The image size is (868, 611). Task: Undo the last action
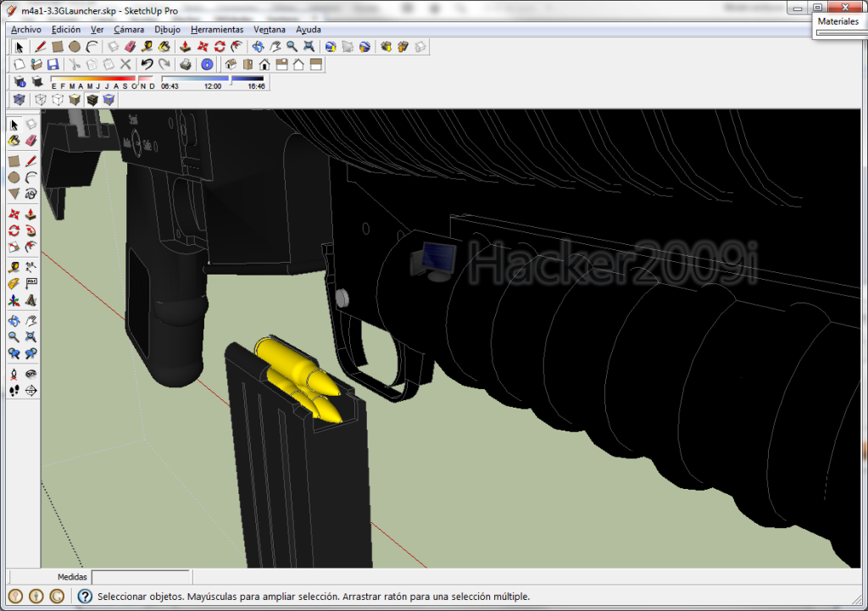pyautogui.click(x=147, y=64)
